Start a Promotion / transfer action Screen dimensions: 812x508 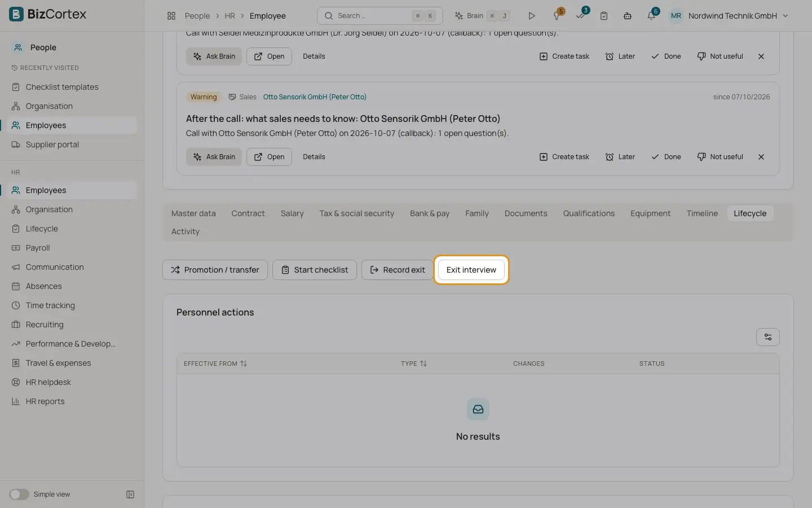pyautogui.click(x=215, y=270)
